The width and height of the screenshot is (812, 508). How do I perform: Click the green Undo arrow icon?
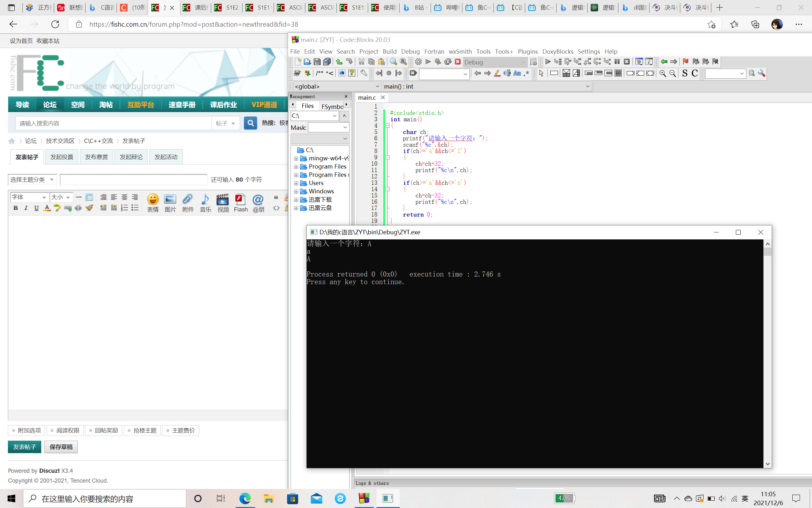pyautogui.click(x=339, y=62)
